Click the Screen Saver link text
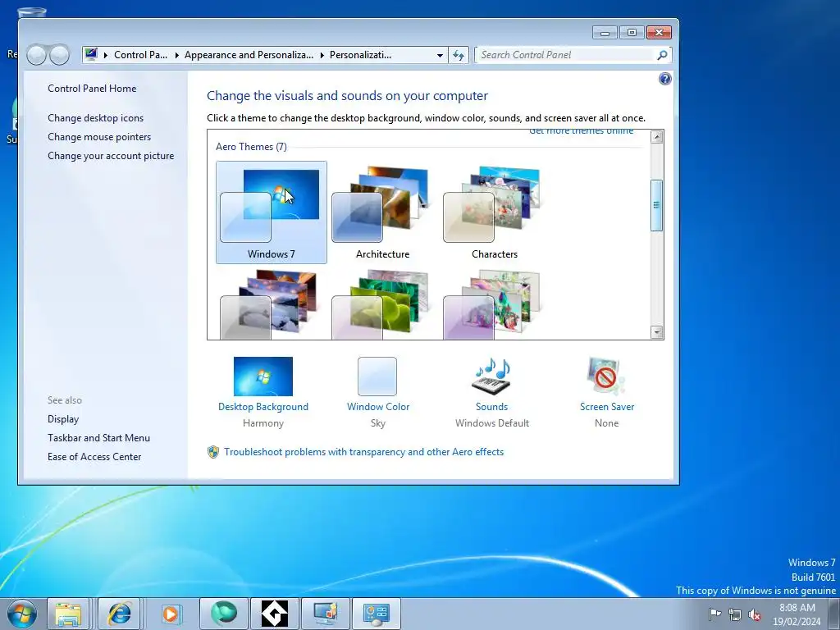This screenshot has width=840, height=630. [606, 407]
